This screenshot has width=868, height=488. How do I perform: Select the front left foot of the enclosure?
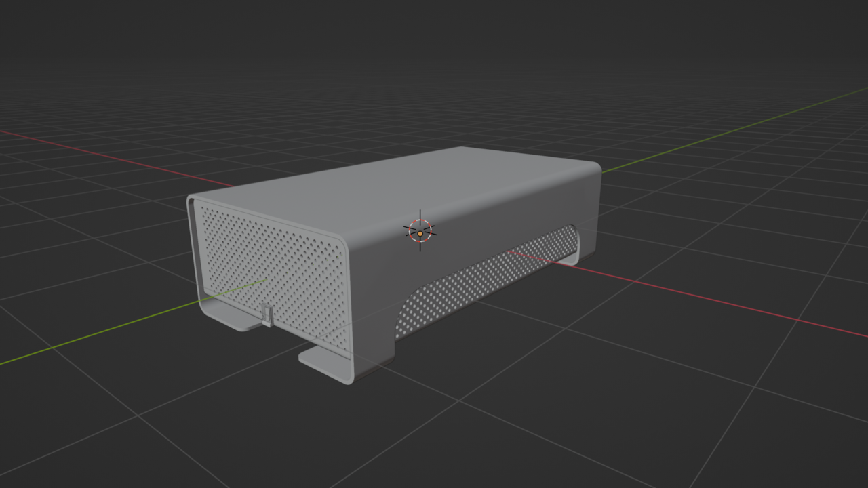tap(325, 366)
